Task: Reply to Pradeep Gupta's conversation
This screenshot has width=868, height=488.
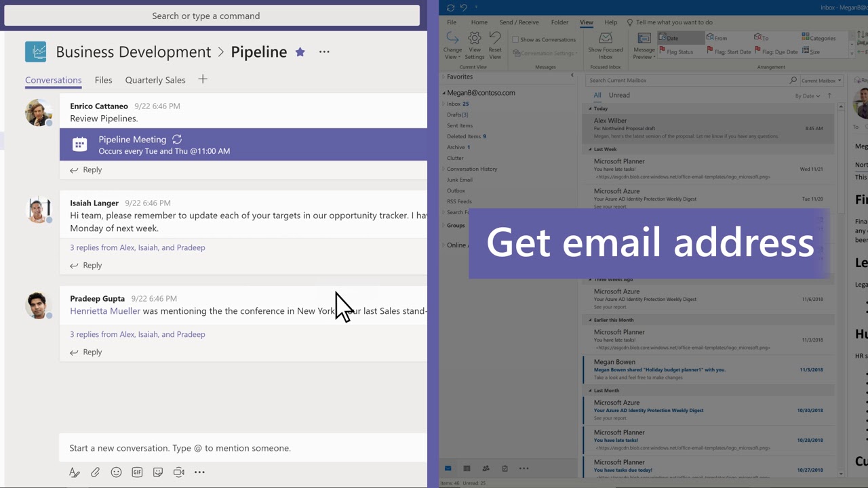Action: click(86, 352)
